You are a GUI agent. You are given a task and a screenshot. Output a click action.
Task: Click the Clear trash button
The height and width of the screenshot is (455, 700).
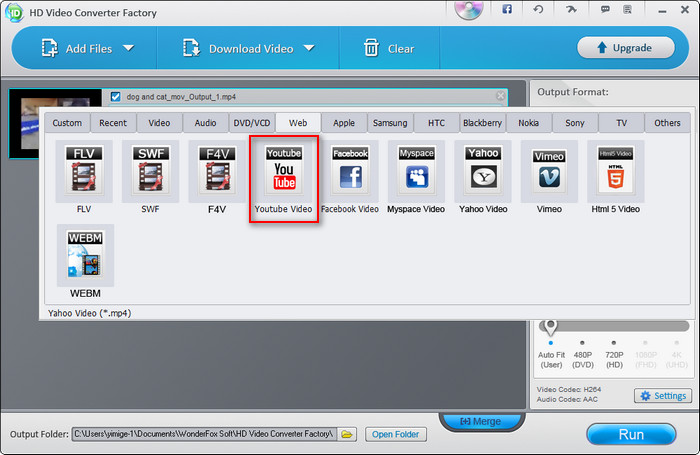pos(389,48)
